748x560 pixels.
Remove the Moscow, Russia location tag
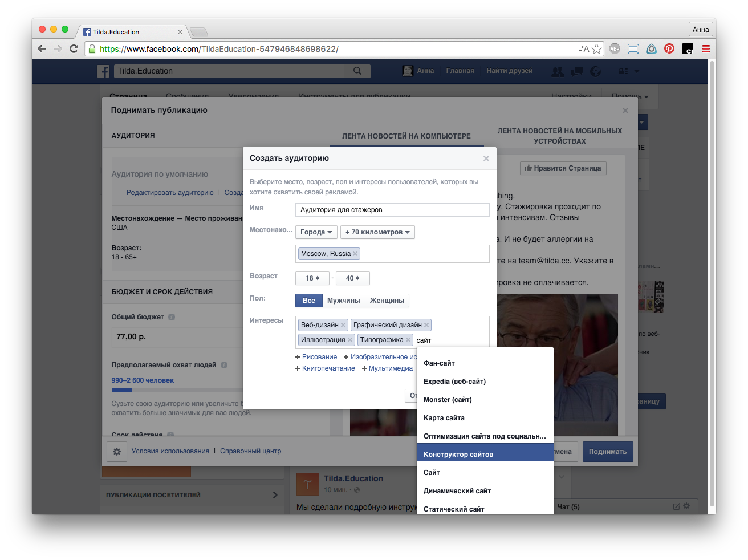coord(355,254)
